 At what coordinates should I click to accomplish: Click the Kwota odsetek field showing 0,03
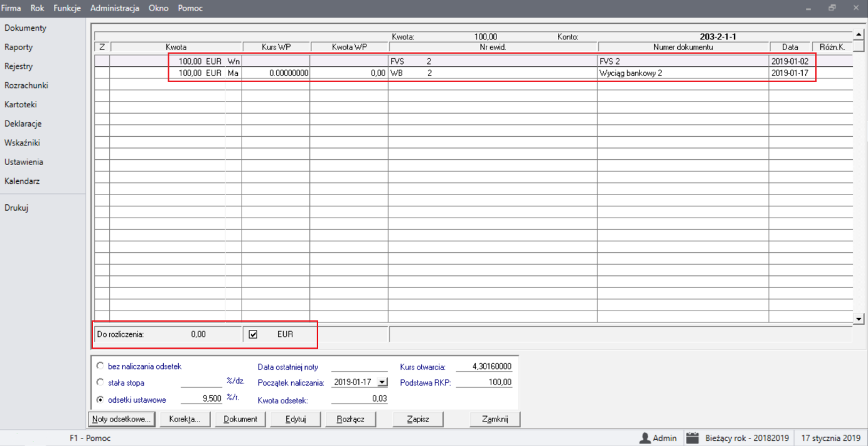tap(360, 399)
